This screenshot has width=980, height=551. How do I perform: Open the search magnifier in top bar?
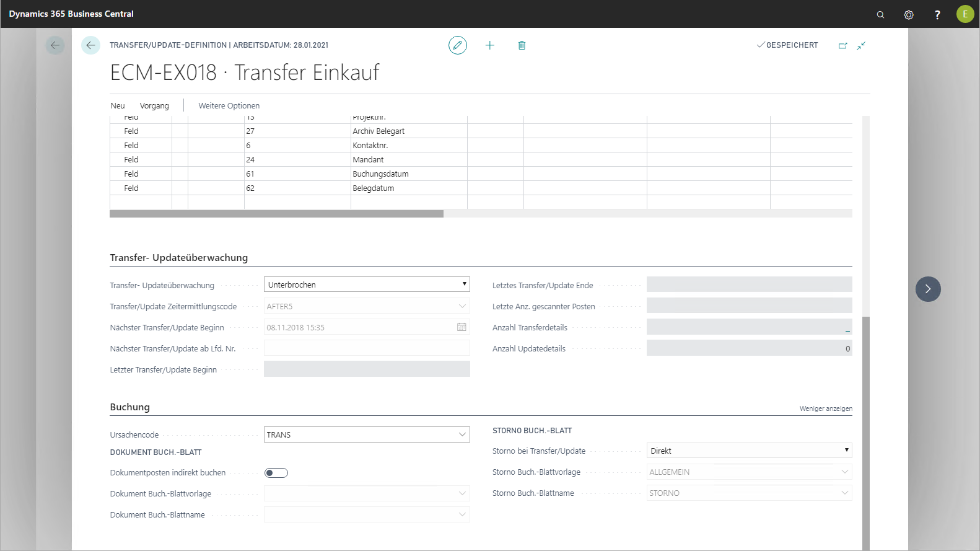[880, 14]
